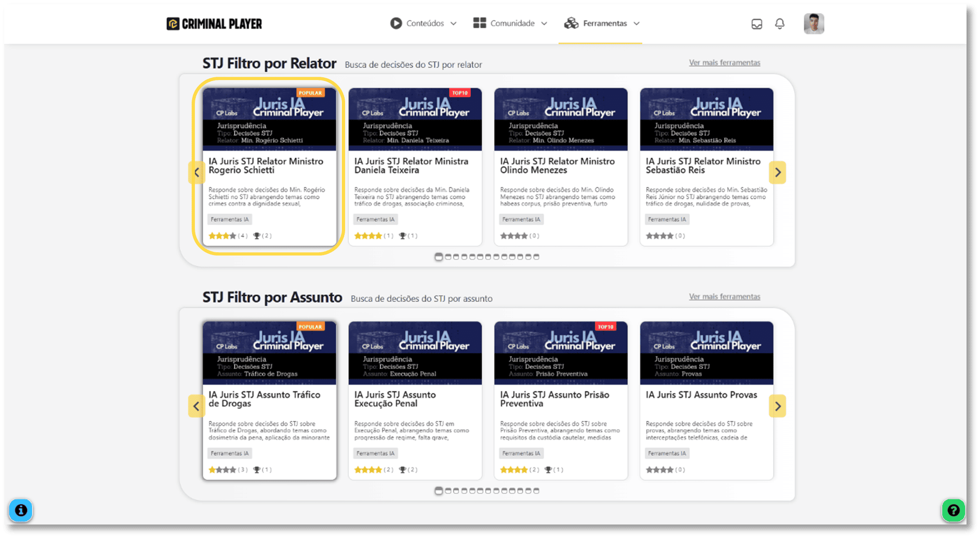The height and width of the screenshot is (538, 980).
Task: Click the star rating on Daniela Teixeira card
Action: 368,236
